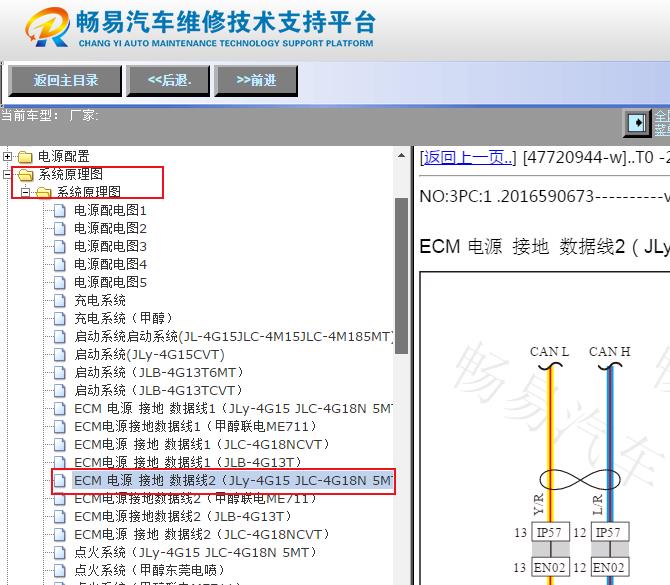Select the top-level 系统原理图 open folder icon
This screenshot has width=670, height=585.
coord(26,175)
